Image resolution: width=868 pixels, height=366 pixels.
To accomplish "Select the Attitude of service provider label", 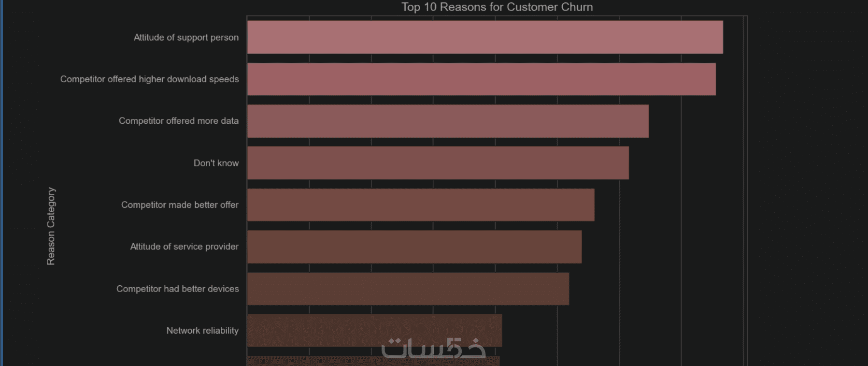I will point(184,247).
